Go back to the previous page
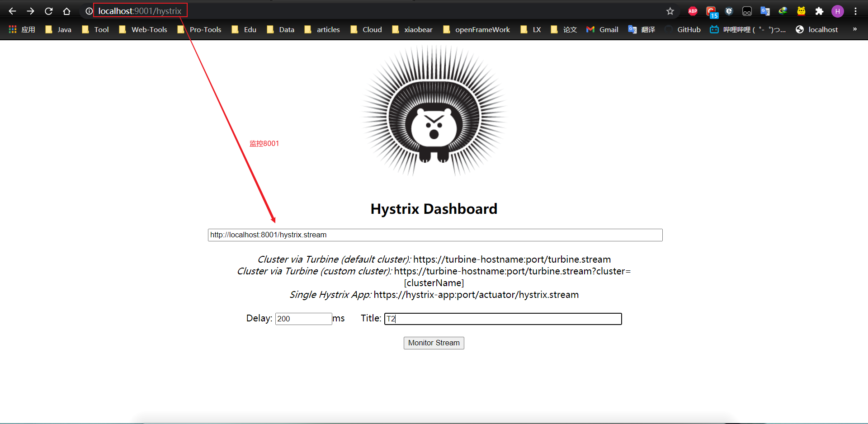The width and height of the screenshot is (868, 424). coord(12,11)
